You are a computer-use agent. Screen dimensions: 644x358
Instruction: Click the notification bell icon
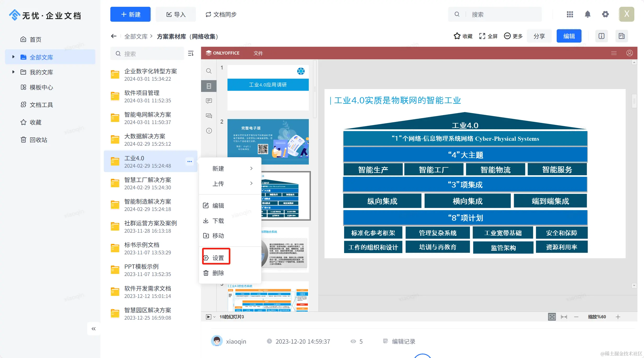(588, 14)
